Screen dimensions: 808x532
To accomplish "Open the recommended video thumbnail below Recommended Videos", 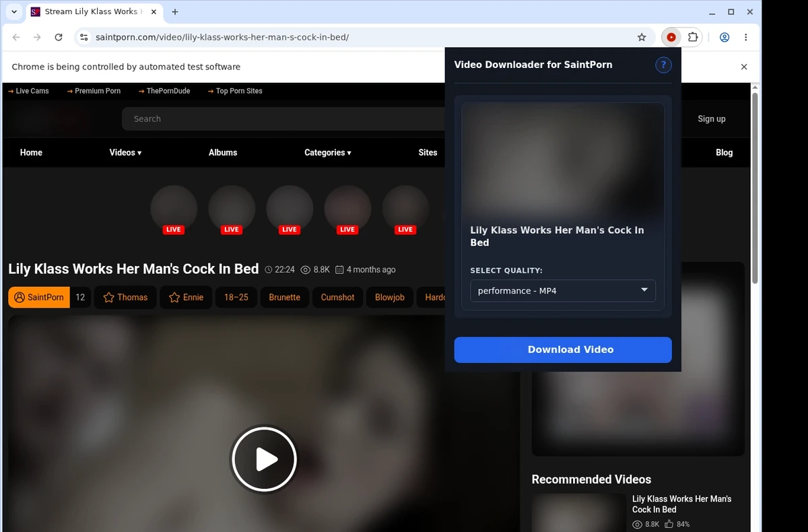I will pyautogui.click(x=579, y=512).
